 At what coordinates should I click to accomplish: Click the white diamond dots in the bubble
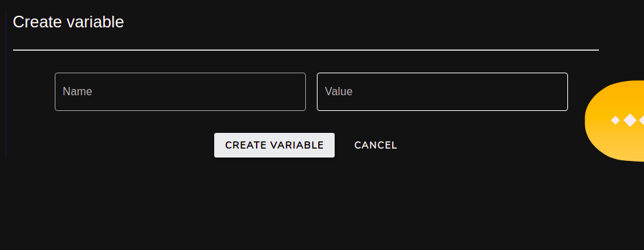coord(628,121)
